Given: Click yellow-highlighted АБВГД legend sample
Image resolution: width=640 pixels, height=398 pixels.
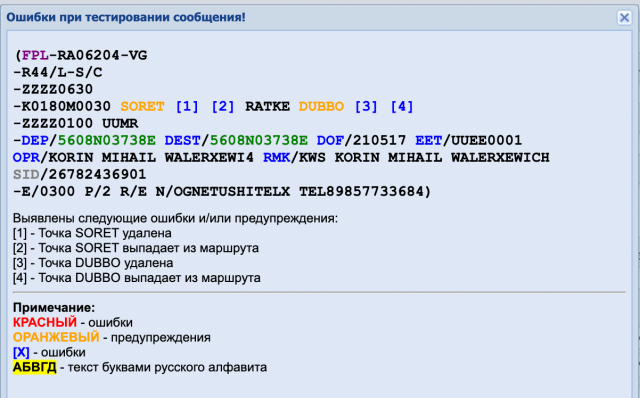Looking at the screenshot, I should [35, 367].
